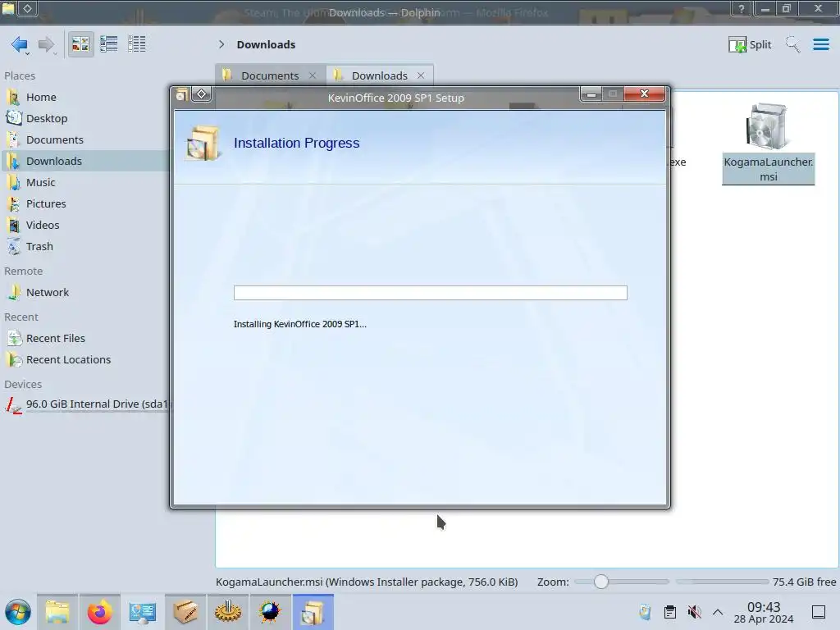Open the setup window menu icon
840x630 pixels.
click(x=181, y=95)
